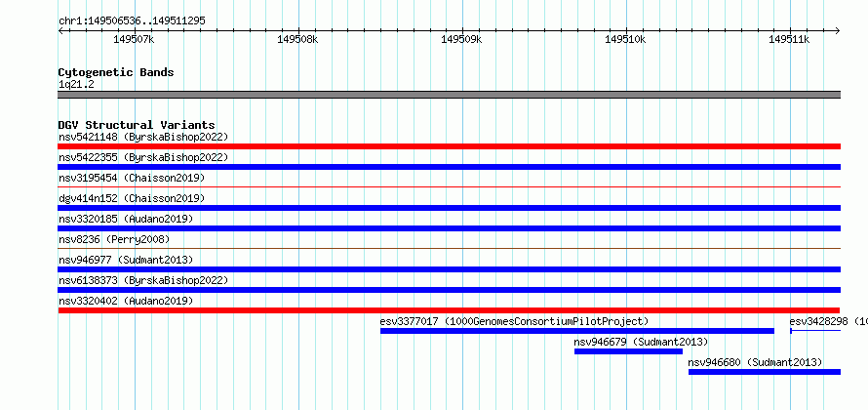This screenshot has width=868, height=410.
Task: Click the 1q21.2 band label
Action: 76,84
